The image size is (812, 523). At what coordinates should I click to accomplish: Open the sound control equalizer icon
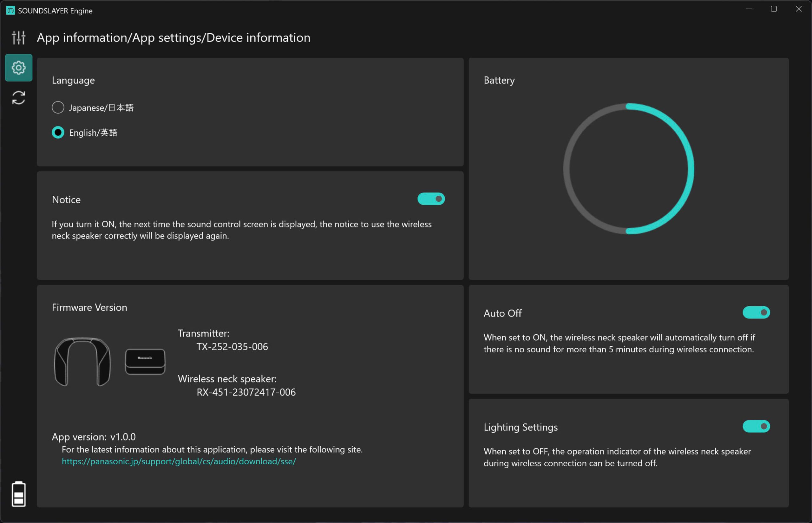click(18, 37)
